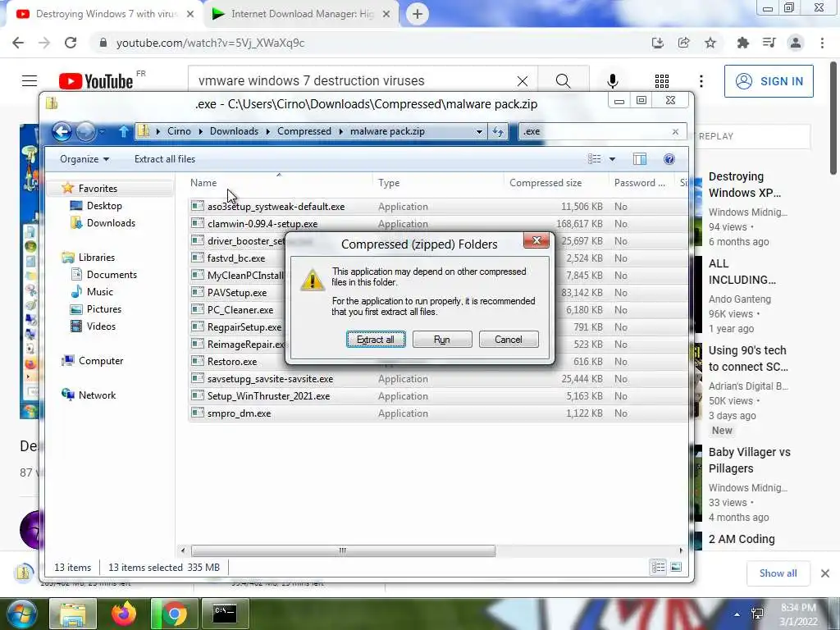Click the Cirno breadcrumb segment
Viewport: 840px width, 630px height.
(x=179, y=131)
